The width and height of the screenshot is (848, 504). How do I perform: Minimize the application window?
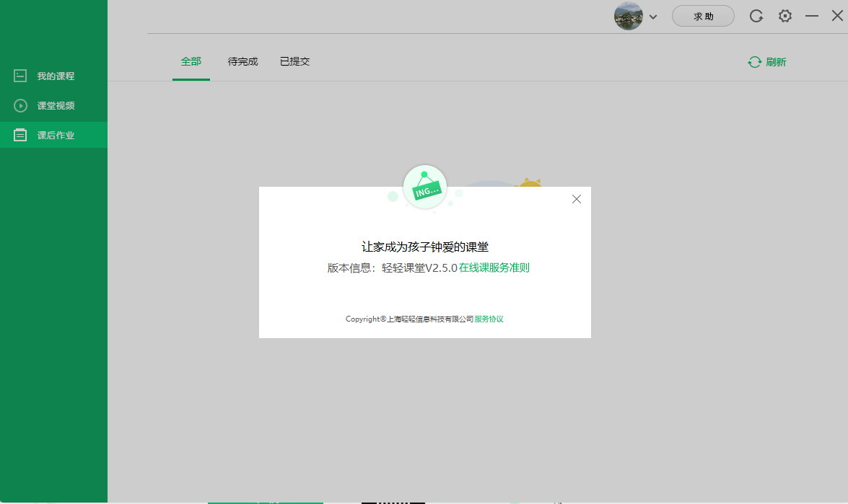coord(811,15)
